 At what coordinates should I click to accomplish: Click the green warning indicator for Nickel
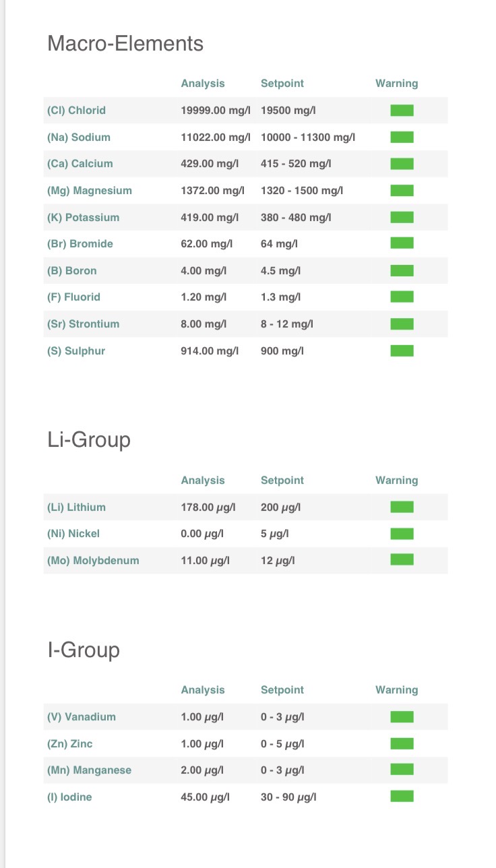click(x=402, y=534)
